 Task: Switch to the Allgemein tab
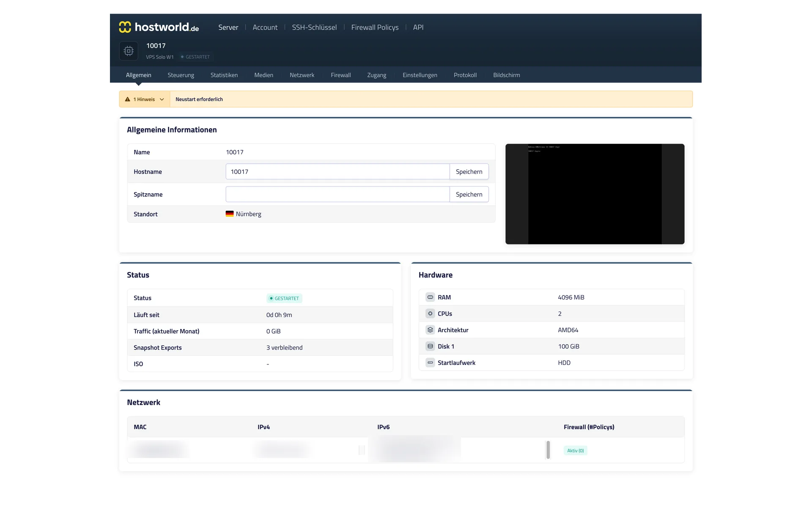click(139, 75)
